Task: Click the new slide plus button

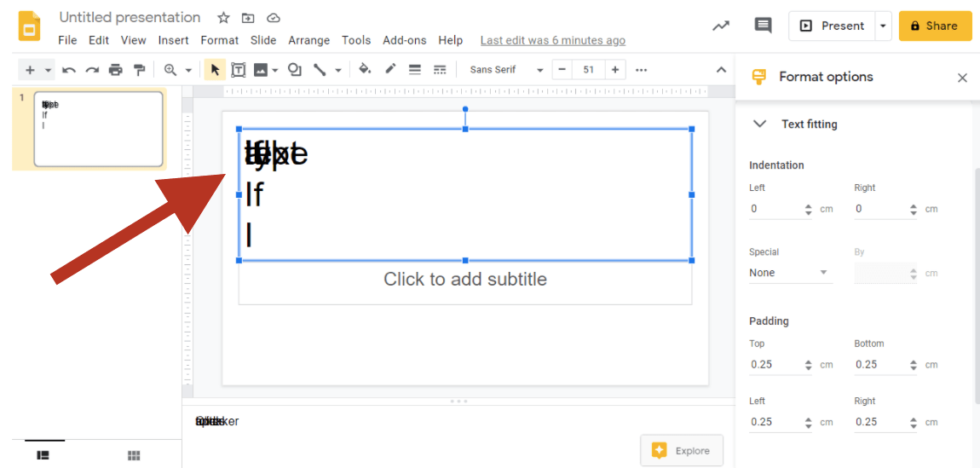Action: tap(29, 70)
